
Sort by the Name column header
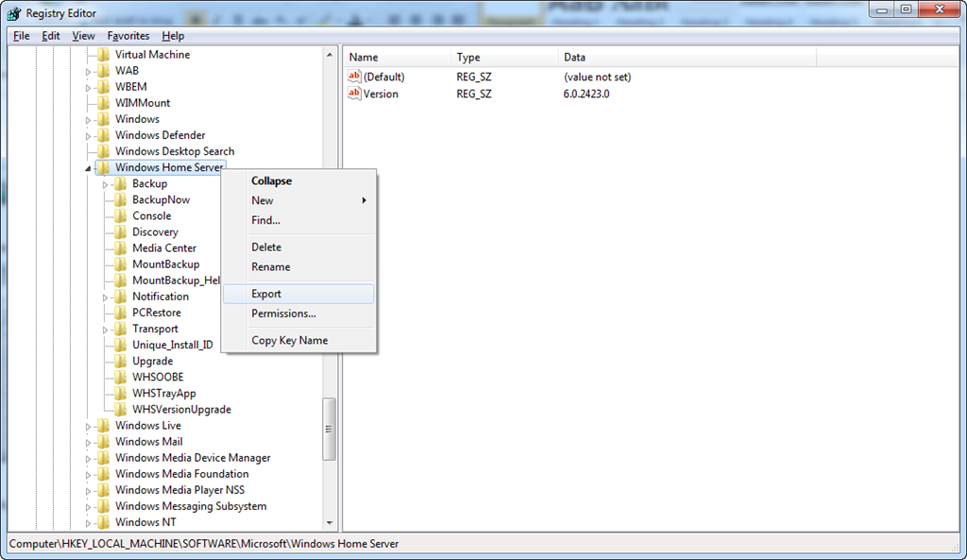tap(397, 58)
